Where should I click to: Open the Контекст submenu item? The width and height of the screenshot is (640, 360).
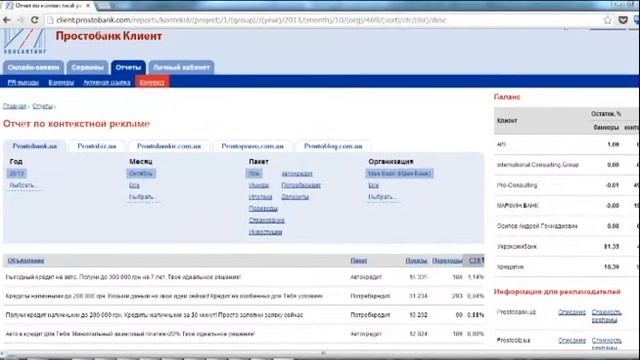click(x=152, y=82)
